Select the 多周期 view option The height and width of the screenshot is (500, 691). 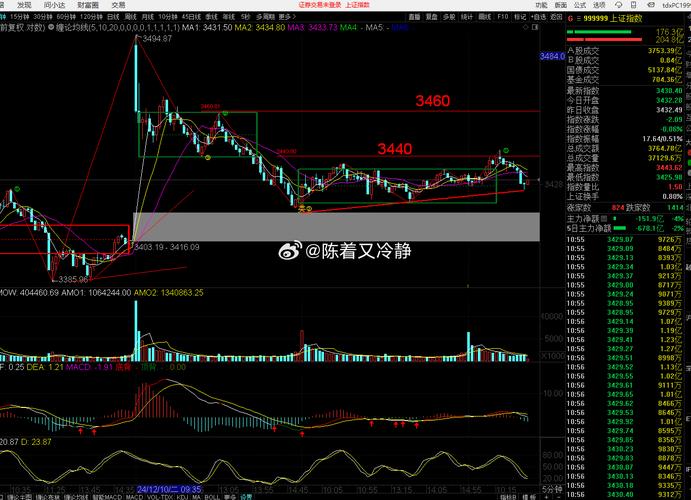tap(265, 17)
